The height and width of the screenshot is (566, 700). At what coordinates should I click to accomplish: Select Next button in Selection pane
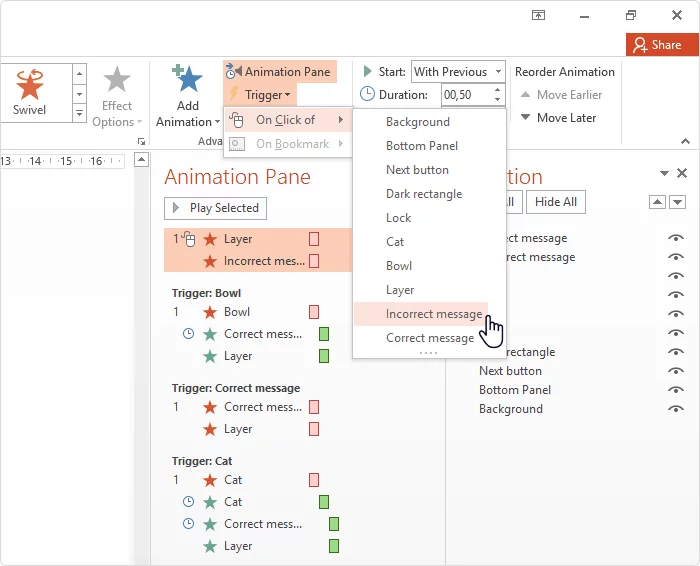510,371
